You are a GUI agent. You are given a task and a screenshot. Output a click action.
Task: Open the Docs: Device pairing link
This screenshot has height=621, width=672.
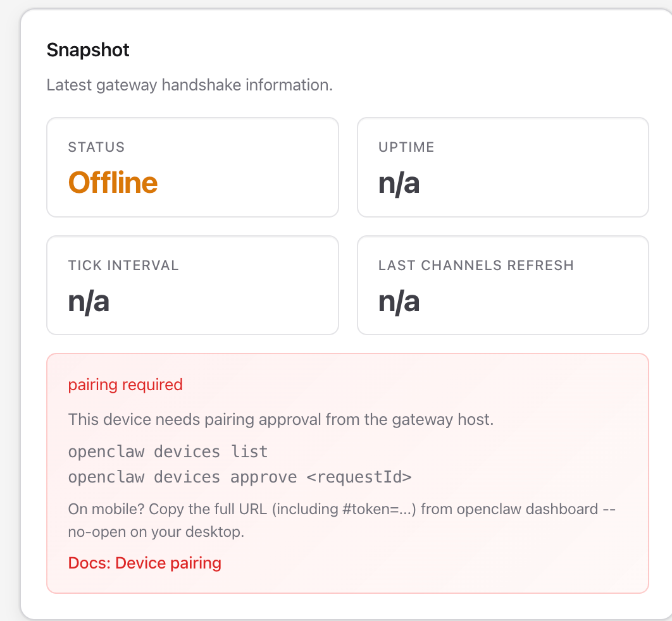pos(144,563)
